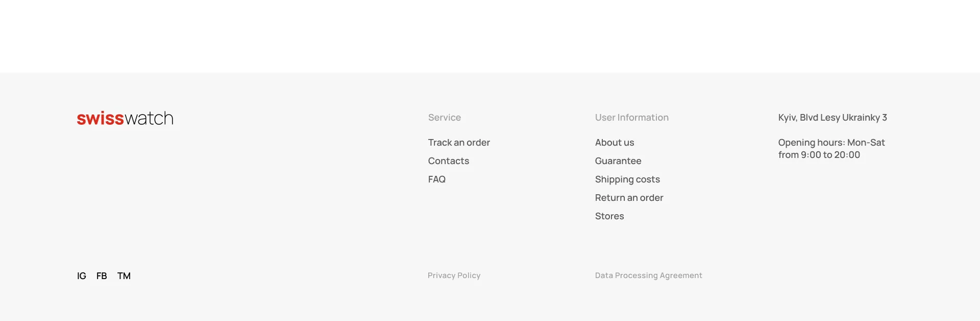Image resolution: width=980 pixels, height=321 pixels.
Task: Open the Guarantee information link
Action: [618, 161]
